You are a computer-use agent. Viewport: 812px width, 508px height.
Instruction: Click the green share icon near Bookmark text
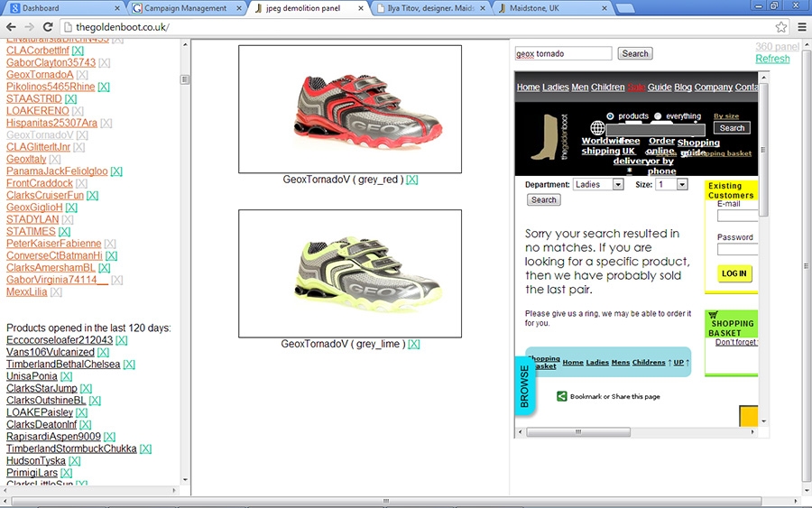(x=561, y=396)
